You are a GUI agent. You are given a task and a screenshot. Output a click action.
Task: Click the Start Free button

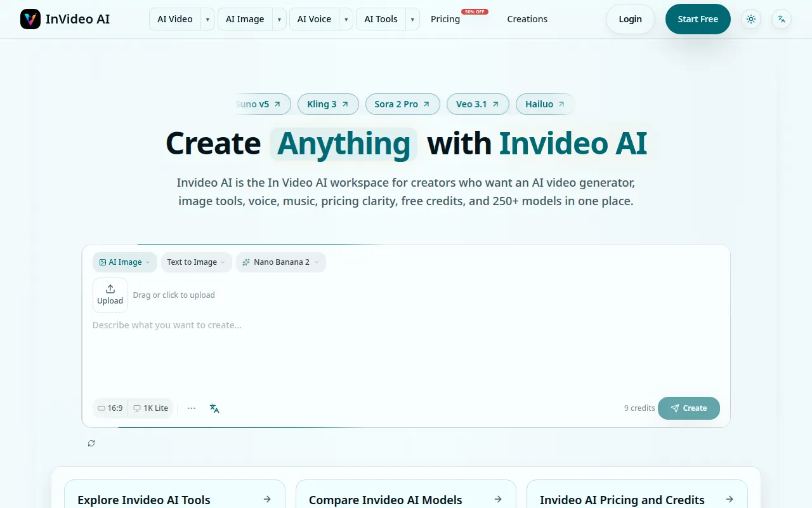pos(698,19)
